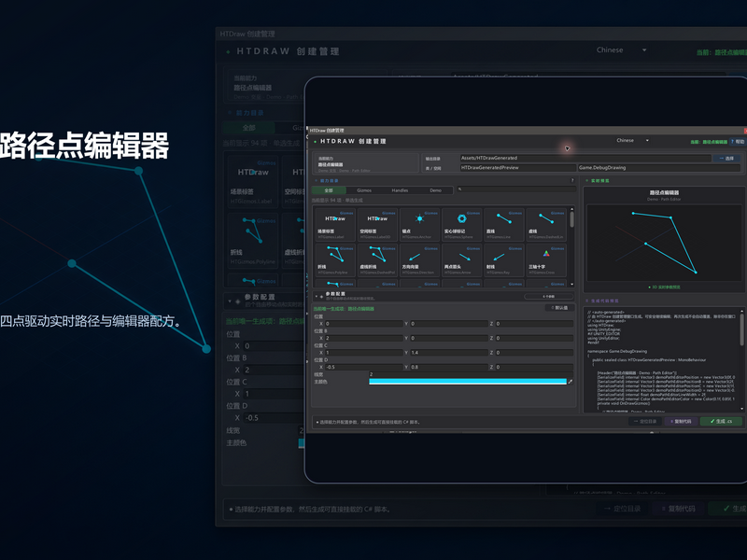The image size is (747, 560).
Task: Click the '路径点编辑器' slide heading on the left
Action: 84,147
